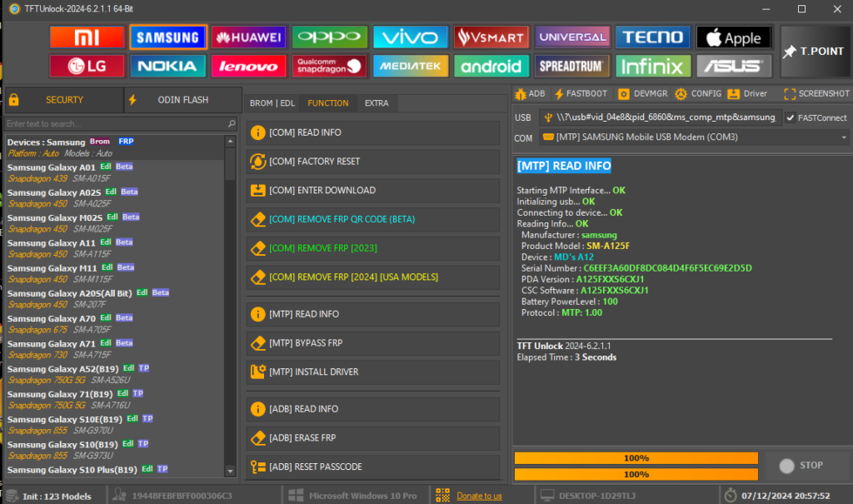Select Samsung Galaxy A01 device row
This screenshot has width=853, height=504.
[x=115, y=172]
